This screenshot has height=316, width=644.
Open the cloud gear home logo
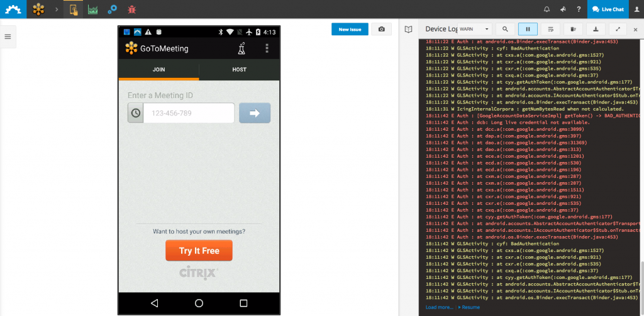coord(13,9)
